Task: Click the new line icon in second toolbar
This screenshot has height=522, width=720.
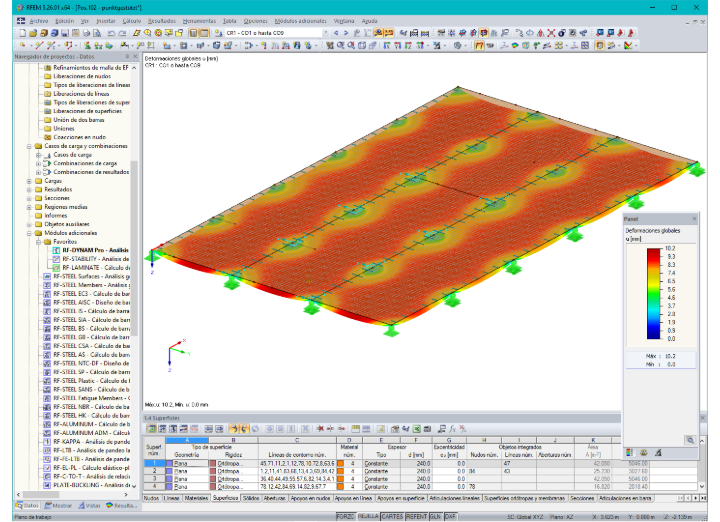Action: click(x=39, y=45)
